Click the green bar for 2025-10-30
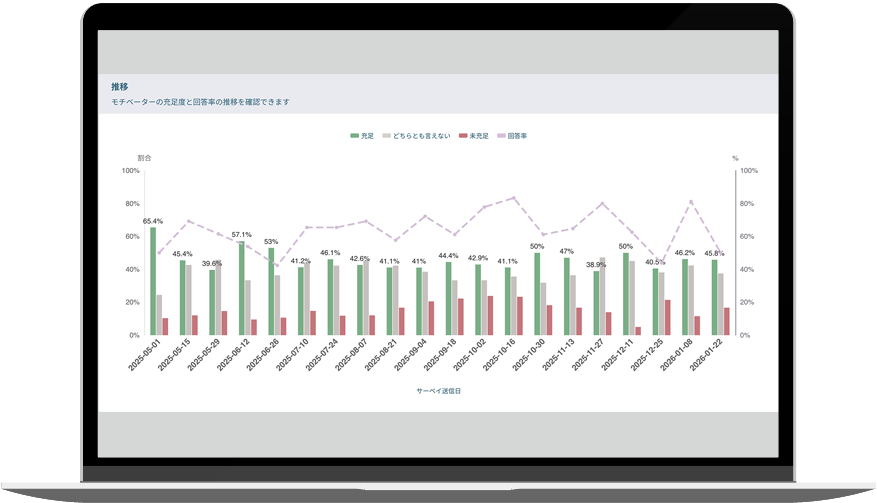Image resolution: width=877 pixels, height=503 pixels. point(537,294)
